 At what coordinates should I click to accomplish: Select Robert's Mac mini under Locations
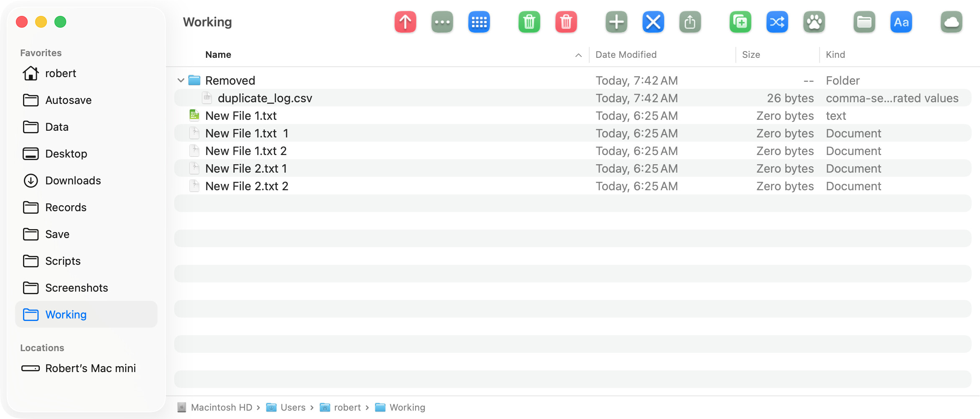pos(90,368)
